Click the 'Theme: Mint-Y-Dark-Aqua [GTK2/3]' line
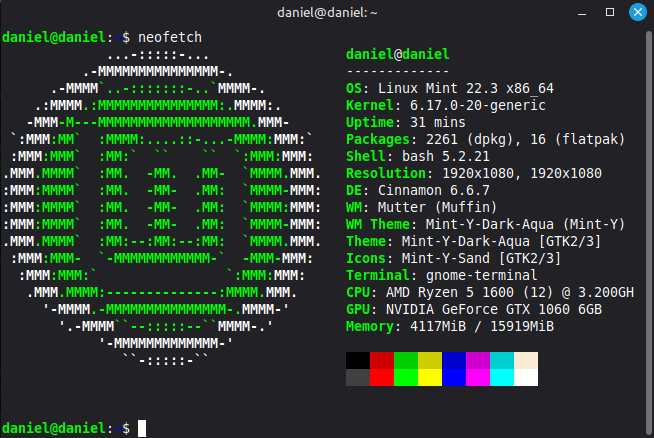Image resolution: width=654 pixels, height=438 pixels. 473,241
